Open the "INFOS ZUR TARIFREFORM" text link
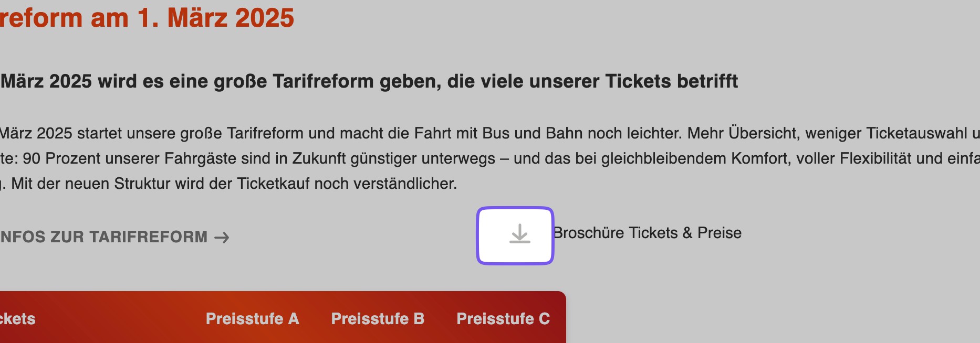This screenshot has height=343, width=980. point(104,237)
